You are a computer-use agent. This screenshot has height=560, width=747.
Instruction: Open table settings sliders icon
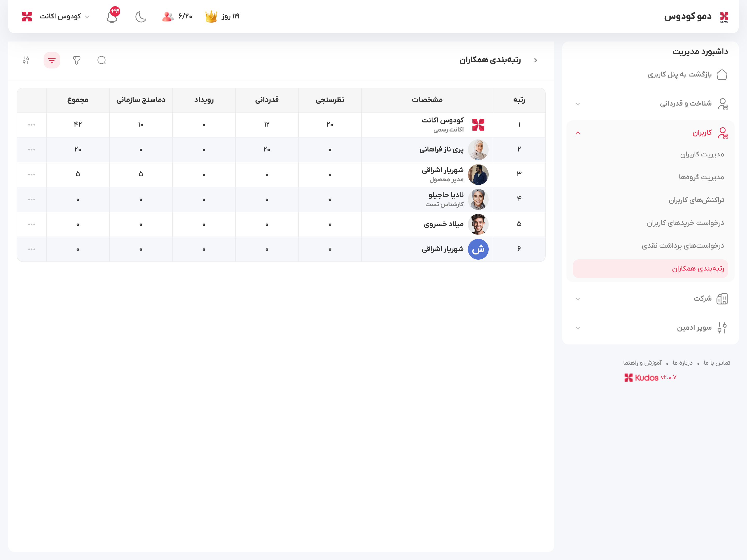[x=26, y=60]
